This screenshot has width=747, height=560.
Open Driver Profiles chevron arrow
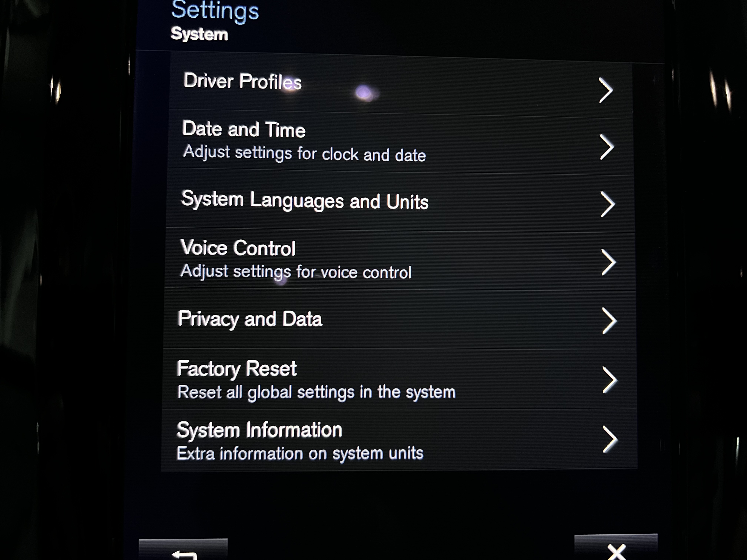605,90
